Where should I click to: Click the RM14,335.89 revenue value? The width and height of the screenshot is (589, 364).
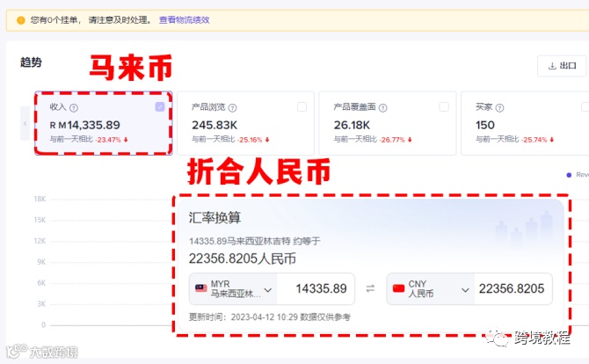click(85, 125)
